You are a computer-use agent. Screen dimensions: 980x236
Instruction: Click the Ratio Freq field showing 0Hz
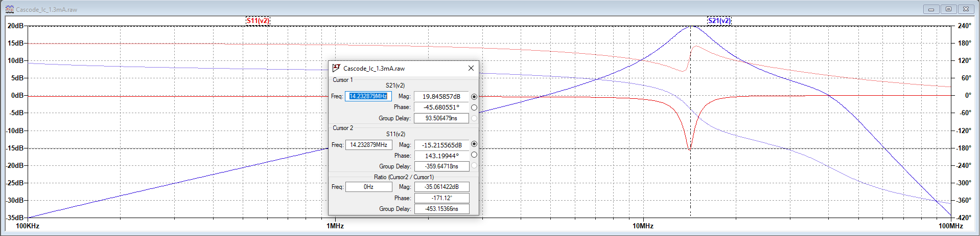click(368, 187)
